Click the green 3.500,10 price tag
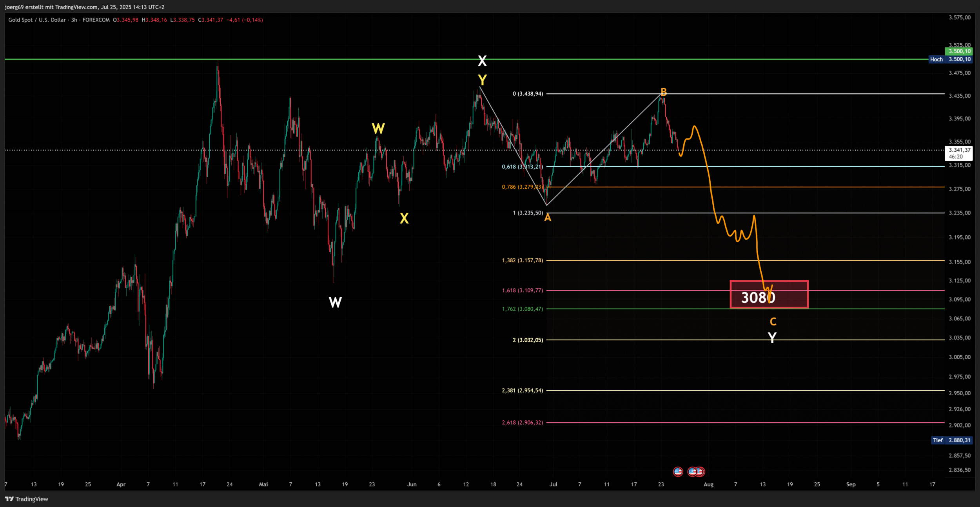 (x=959, y=51)
